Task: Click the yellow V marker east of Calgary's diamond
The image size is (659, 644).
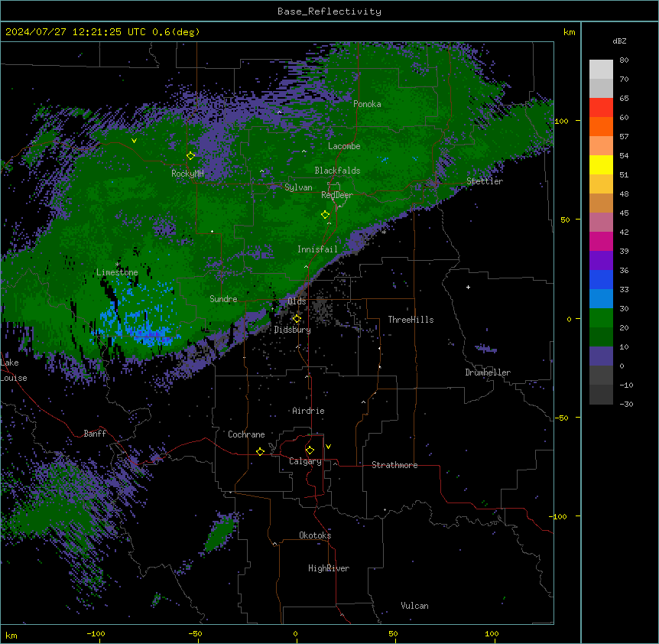Action: click(328, 447)
